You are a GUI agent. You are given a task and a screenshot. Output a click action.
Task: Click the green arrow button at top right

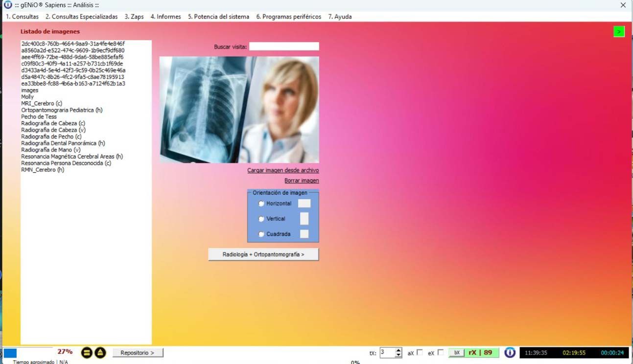[619, 32]
